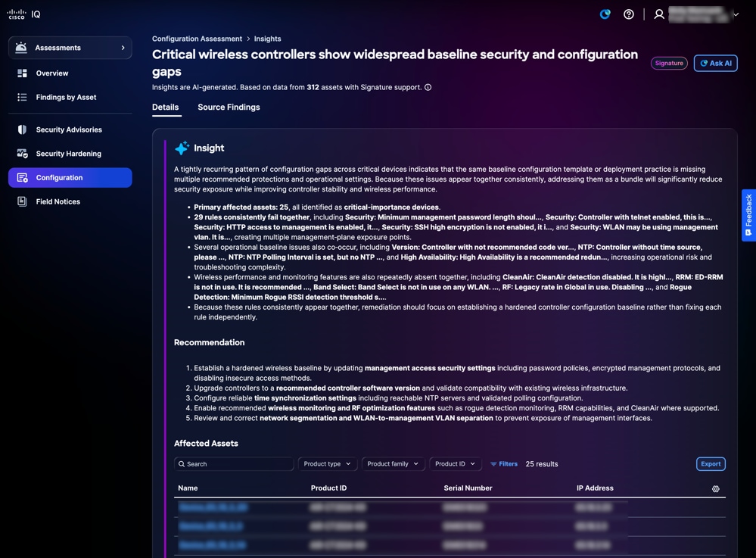This screenshot has width=756, height=558.
Task: Click the Configuration sidebar icon
Action: (22, 178)
